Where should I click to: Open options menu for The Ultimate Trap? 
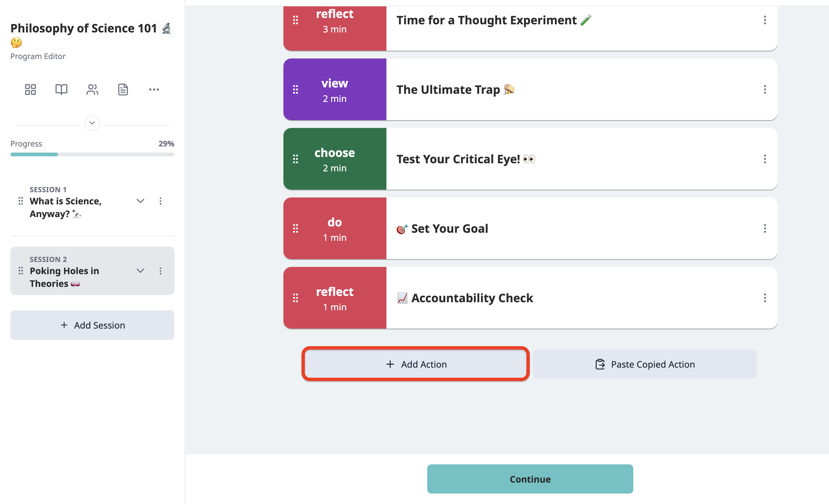point(765,89)
